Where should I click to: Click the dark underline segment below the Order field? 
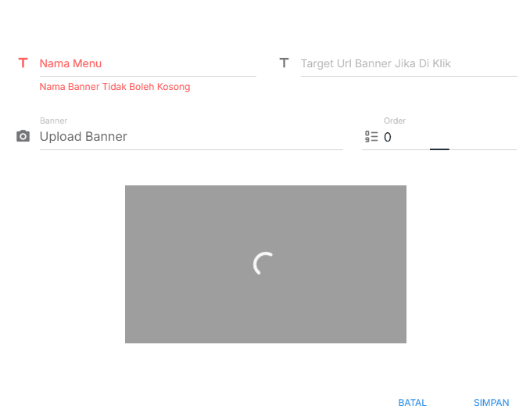439,149
